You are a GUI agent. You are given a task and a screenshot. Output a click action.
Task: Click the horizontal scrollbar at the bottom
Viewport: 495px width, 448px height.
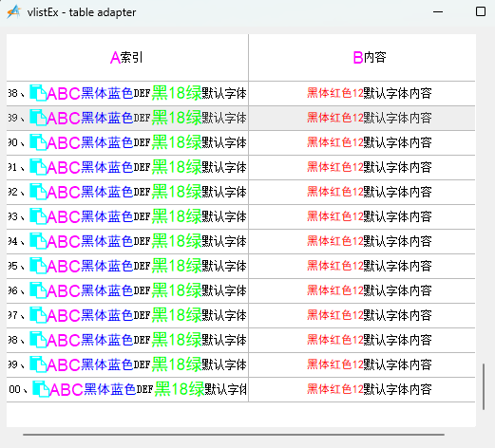point(234,435)
